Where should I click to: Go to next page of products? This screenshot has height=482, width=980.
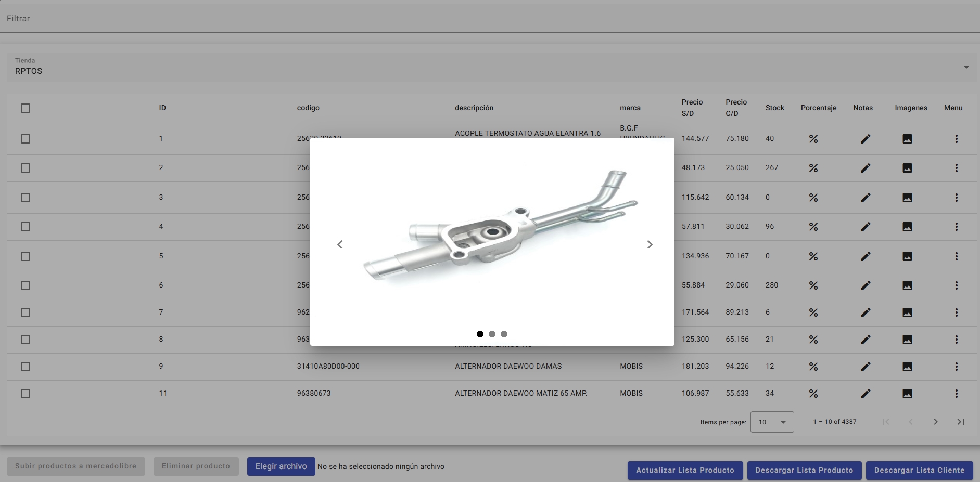click(935, 422)
